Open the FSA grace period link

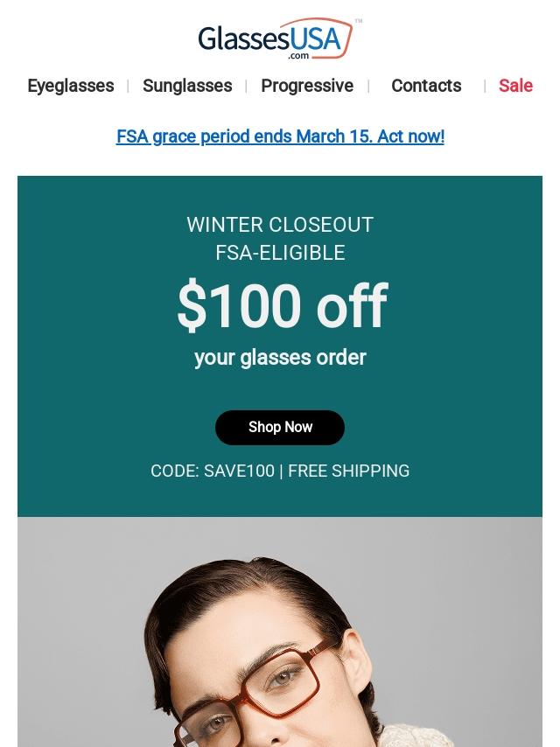280,136
